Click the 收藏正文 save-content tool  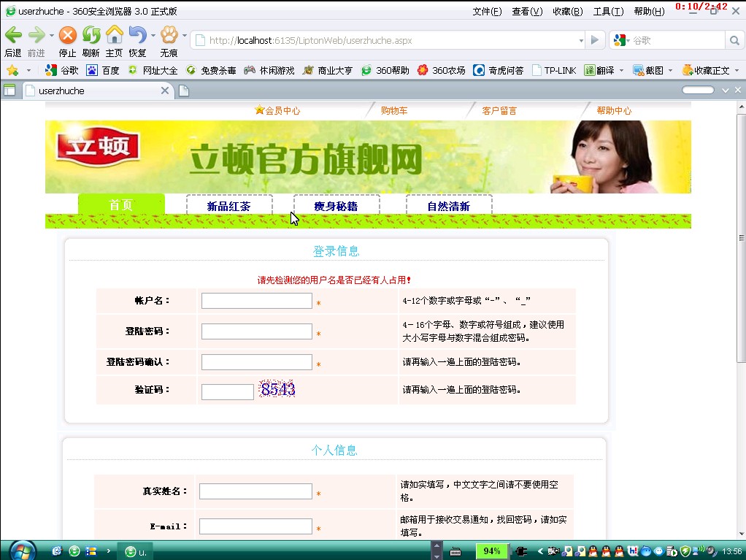tap(706, 71)
